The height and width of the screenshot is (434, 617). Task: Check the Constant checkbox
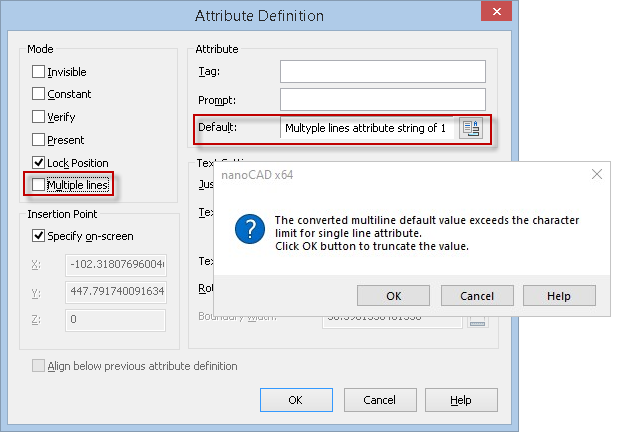39,94
